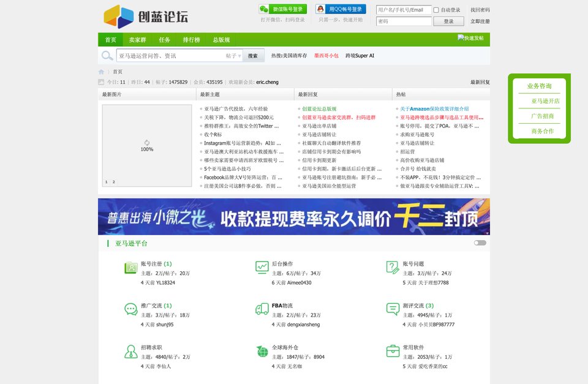Collapse the 亚马逊平台 section toggle
This screenshot has width=588, height=384.
coord(480,243)
